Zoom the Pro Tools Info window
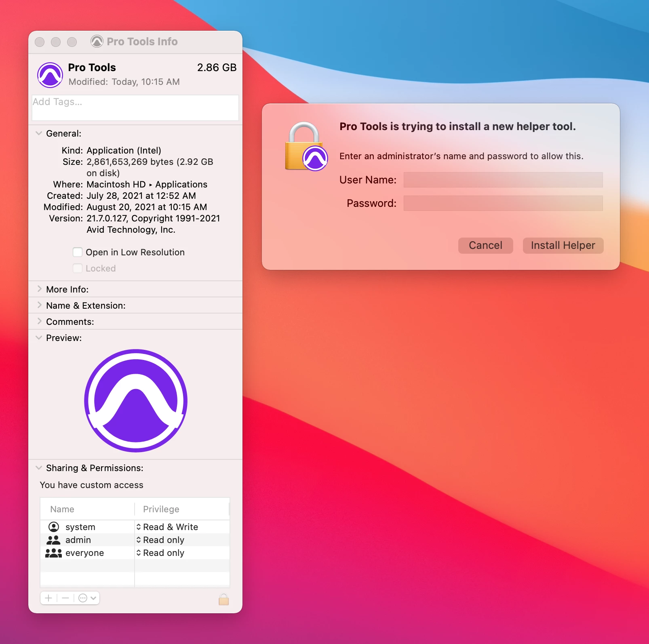Screen dimensions: 649x644 (72, 42)
